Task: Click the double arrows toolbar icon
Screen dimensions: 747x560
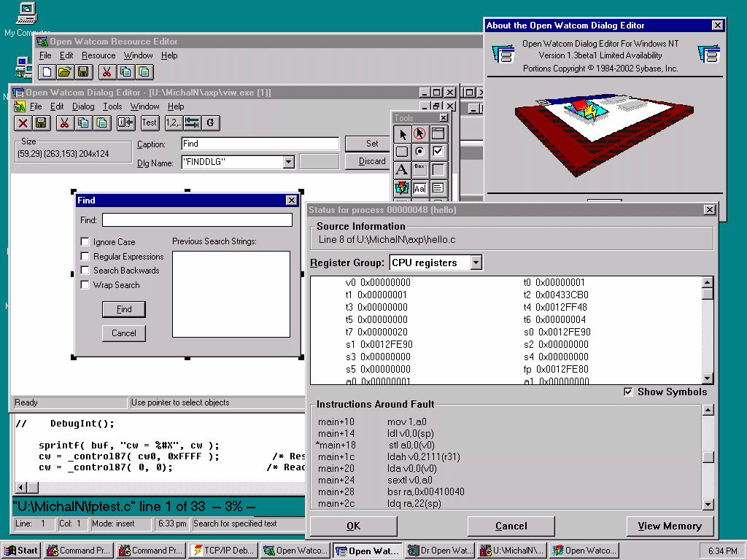Action: [x=192, y=122]
